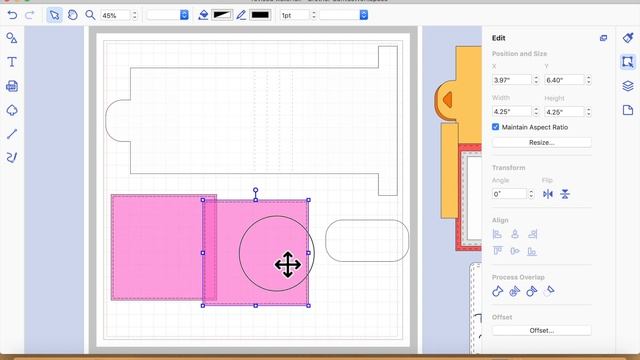
Task: Open the Shapes tool in left sidebar
Action: pos(12,38)
